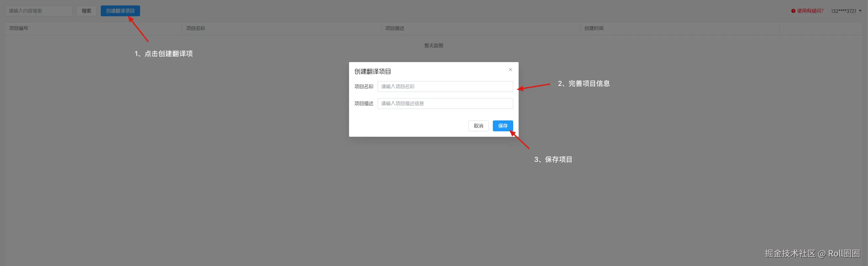Screen dimensions: 868x266
Task: Click the 项目名称 form label in dialog
Action: [x=364, y=87]
